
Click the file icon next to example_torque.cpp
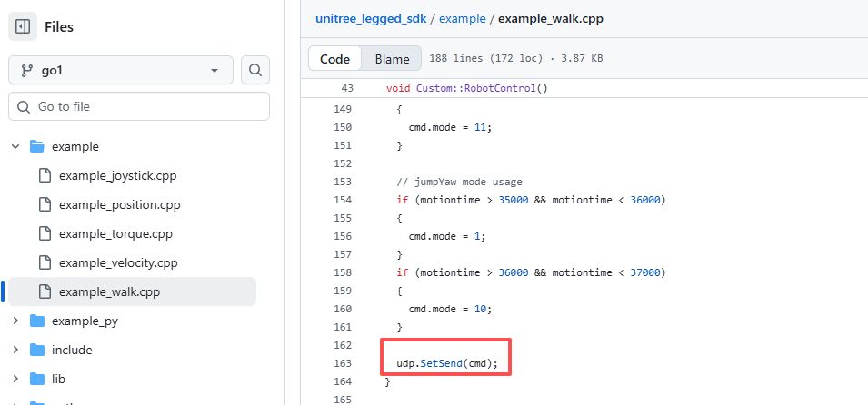click(x=45, y=234)
